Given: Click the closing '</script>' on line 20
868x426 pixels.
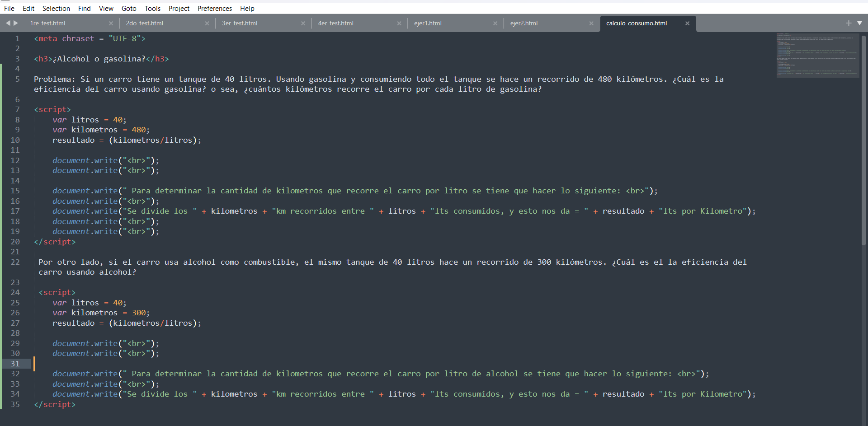Looking at the screenshot, I should [55, 242].
